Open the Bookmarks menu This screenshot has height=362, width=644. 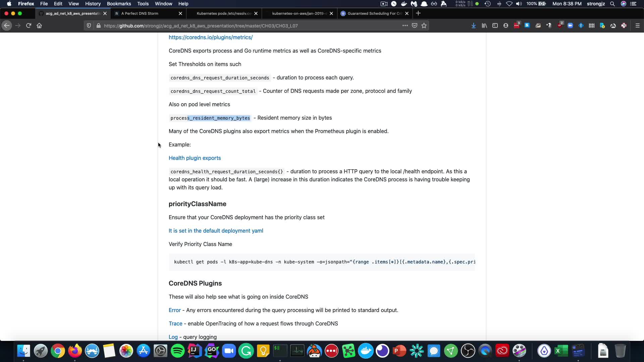point(119,4)
